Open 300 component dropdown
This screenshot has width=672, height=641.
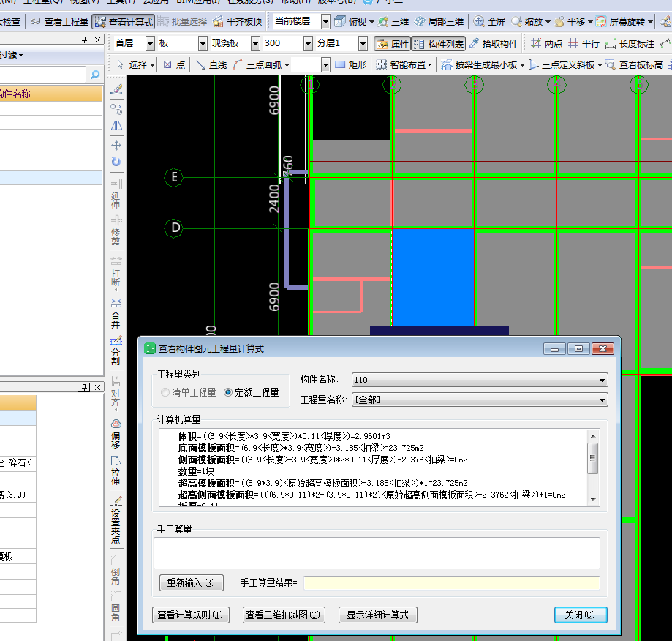[308, 43]
